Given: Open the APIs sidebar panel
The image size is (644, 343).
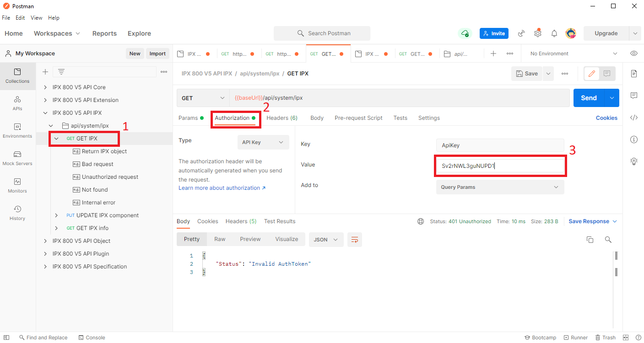Looking at the screenshot, I should (17, 103).
